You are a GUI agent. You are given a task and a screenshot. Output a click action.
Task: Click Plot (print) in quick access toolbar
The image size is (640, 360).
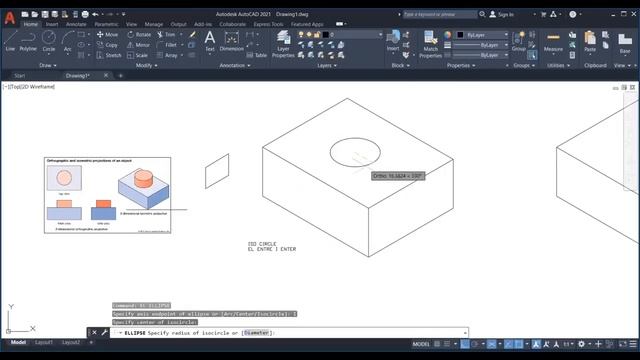[85, 14]
